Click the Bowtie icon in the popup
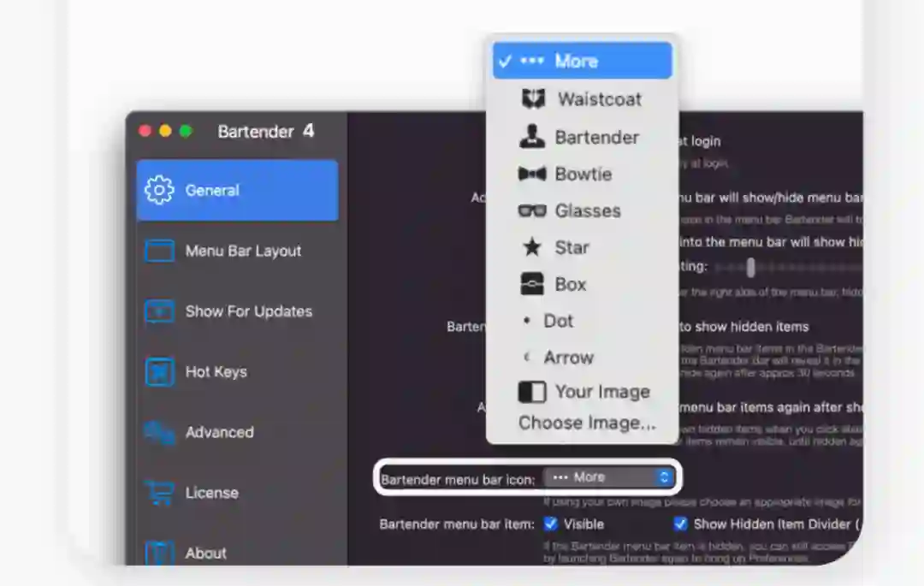The image size is (924, 586). pos(532,174)
